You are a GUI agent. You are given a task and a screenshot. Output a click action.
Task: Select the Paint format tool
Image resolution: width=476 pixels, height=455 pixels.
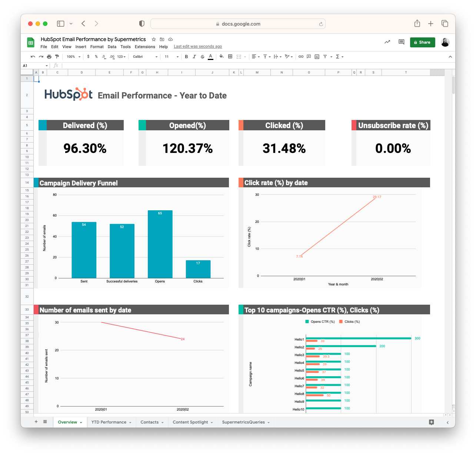pos(57,57)
